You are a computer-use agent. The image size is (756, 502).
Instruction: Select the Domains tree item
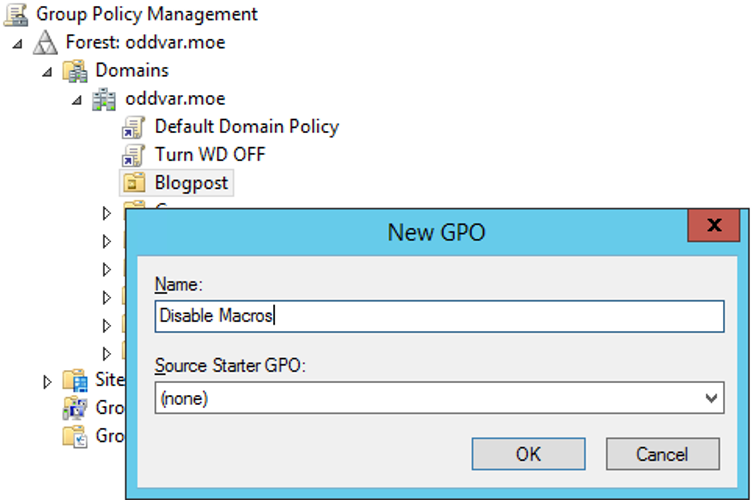[x=132, y=70]
